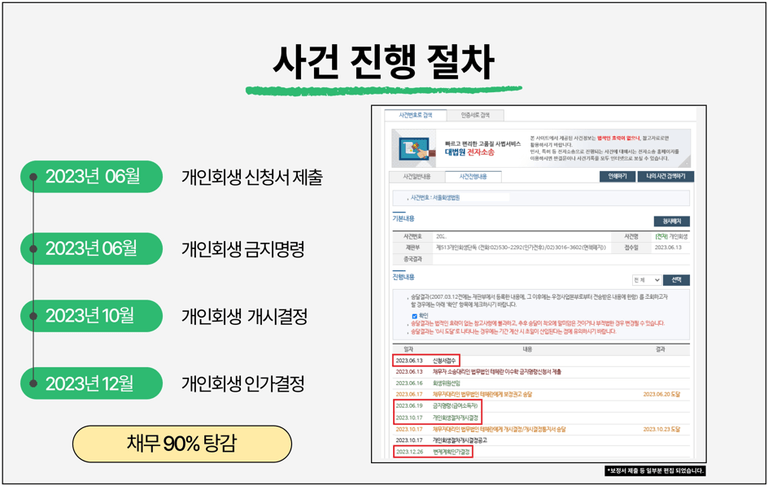Click the 청사배치 button
This screenshot has width=768, height=487.
[672, 219]
